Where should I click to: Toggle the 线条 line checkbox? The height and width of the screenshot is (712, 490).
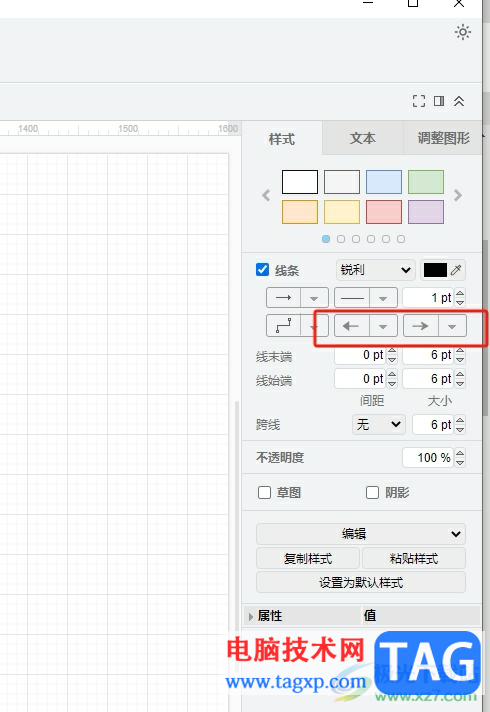coord(262,270)
